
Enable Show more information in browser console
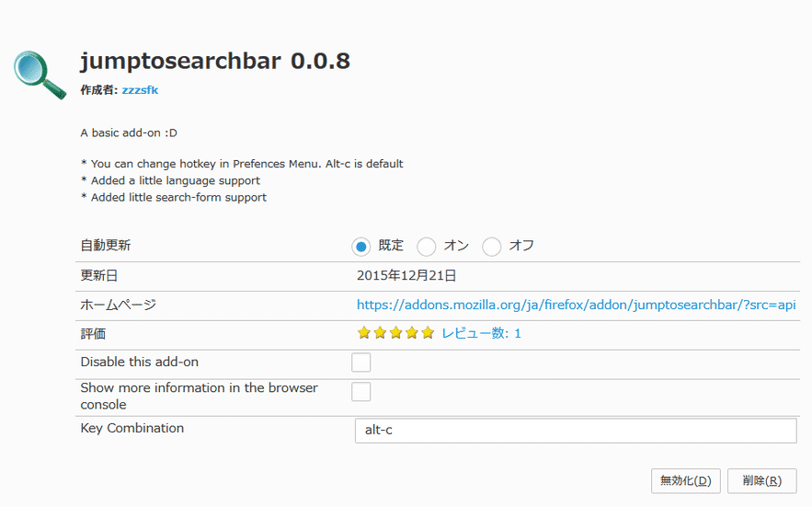click(361, 391)
